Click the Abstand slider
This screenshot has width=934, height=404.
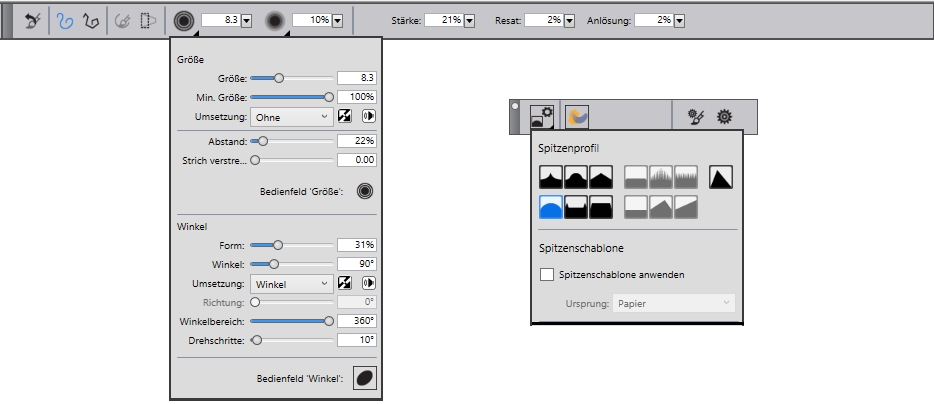(x=292, y=141)
